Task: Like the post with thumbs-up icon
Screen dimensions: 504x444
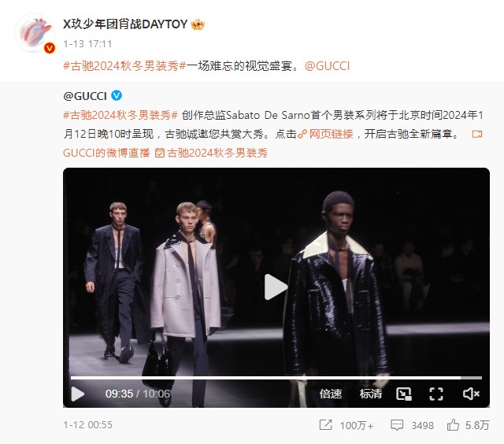Action: (453, 425)
